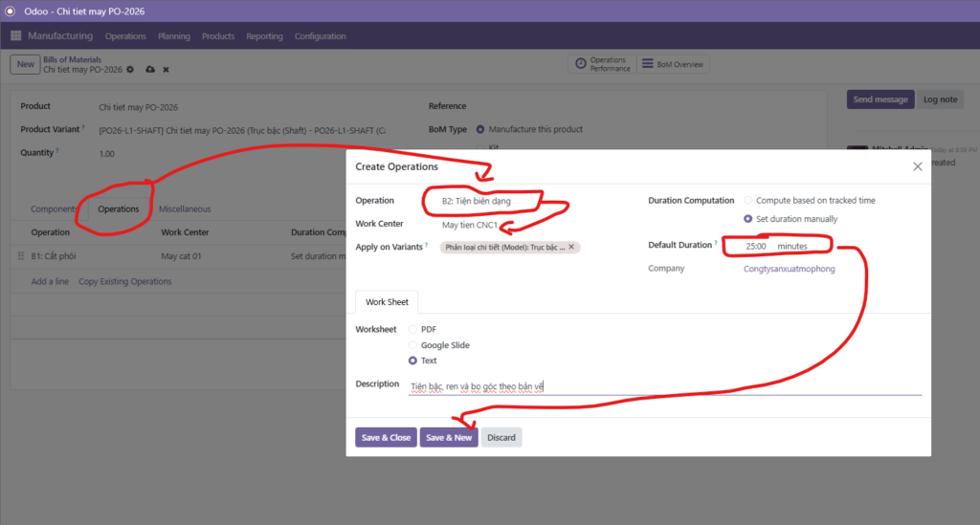The image size is (980, 525).
Task: Click the Default Duration input field
Action: pos(756,246)
